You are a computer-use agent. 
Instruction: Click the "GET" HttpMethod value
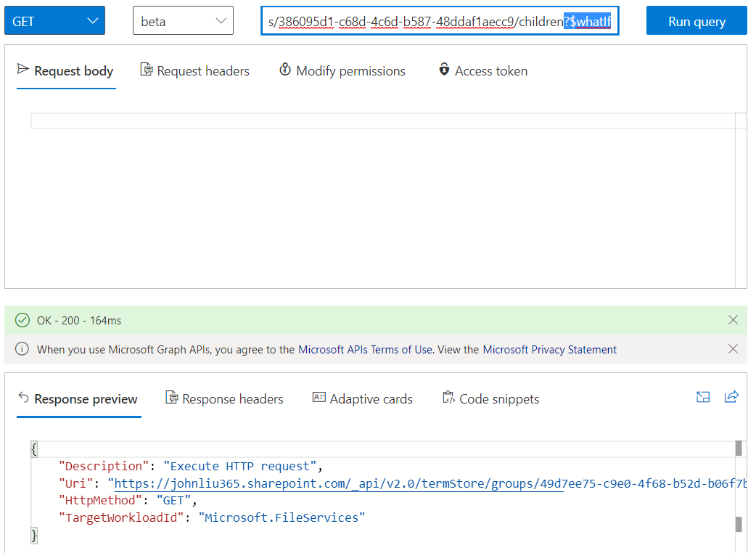coord(173,501)
